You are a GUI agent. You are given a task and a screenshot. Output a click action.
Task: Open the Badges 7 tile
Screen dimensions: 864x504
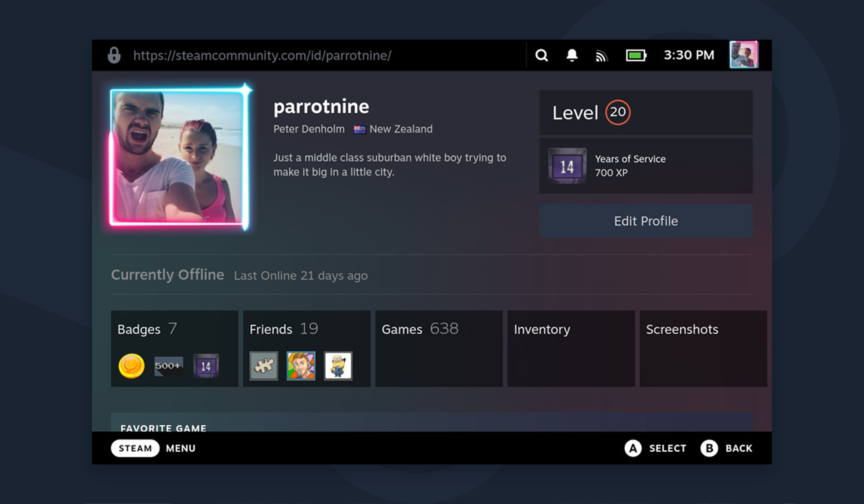tap(174, 348)
